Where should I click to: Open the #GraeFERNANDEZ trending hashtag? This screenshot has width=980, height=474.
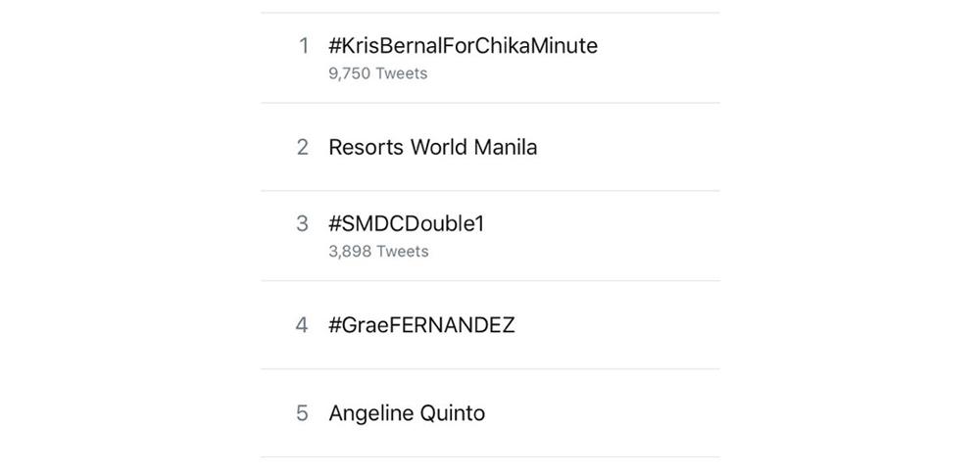[421, 325]
